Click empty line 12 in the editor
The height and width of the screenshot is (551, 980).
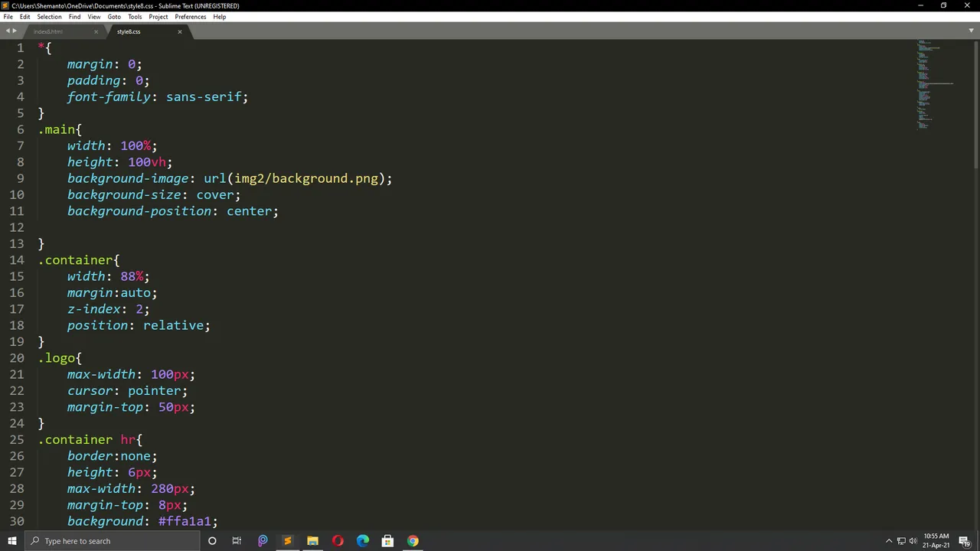pyautogui.click(x=475, y=227)
